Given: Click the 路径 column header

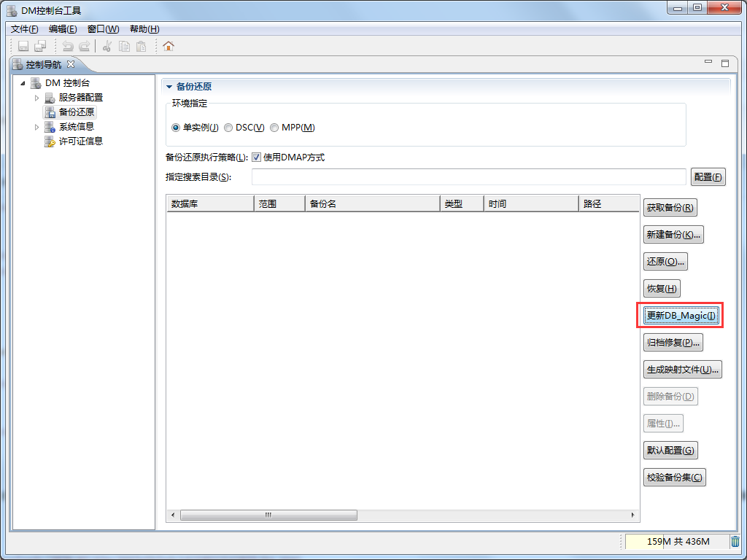Looking at the screenshot, I should [x=609, y=204].
